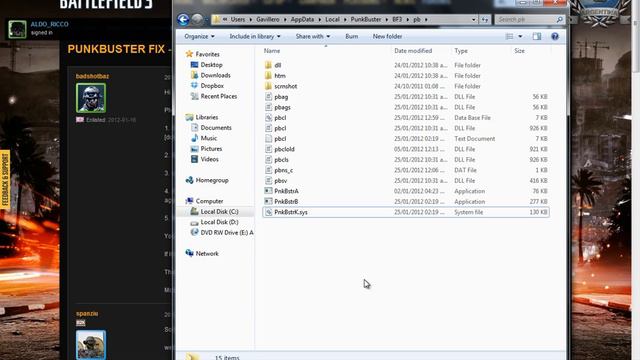This screenshot has height=360, width=640.
Task: Click the Forward navigation arrow
Action: click(197, 19)
